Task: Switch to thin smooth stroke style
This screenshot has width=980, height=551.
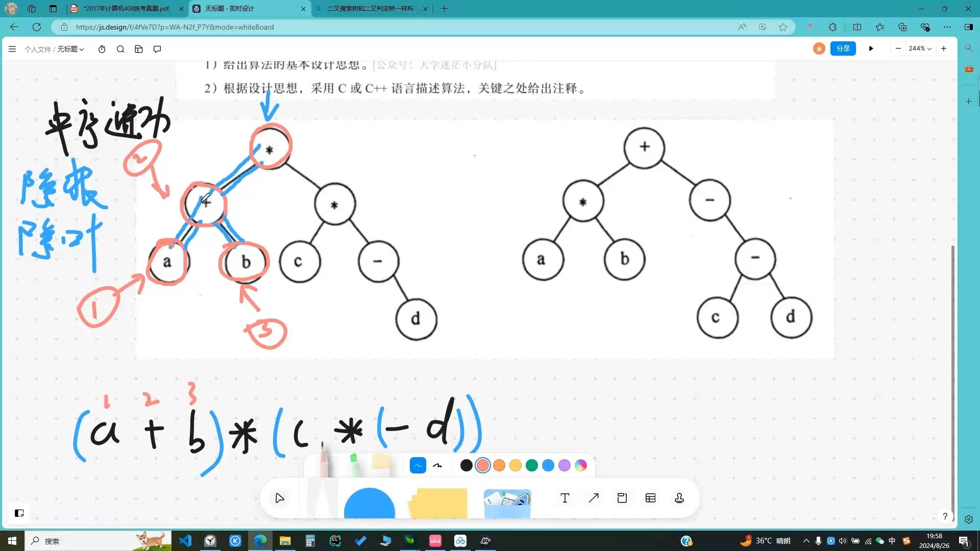Action: pyautogui.click(x=418, y=465)
